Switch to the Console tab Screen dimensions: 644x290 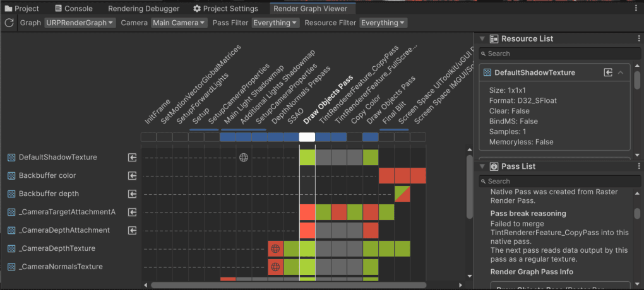point(74,8)
